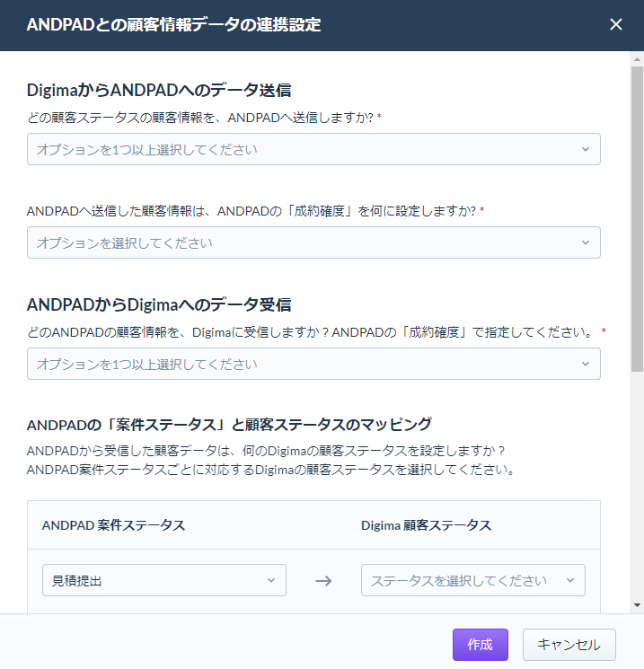
Task: Click the vertical scrollbar thumb
Action: tap(637, 219)
